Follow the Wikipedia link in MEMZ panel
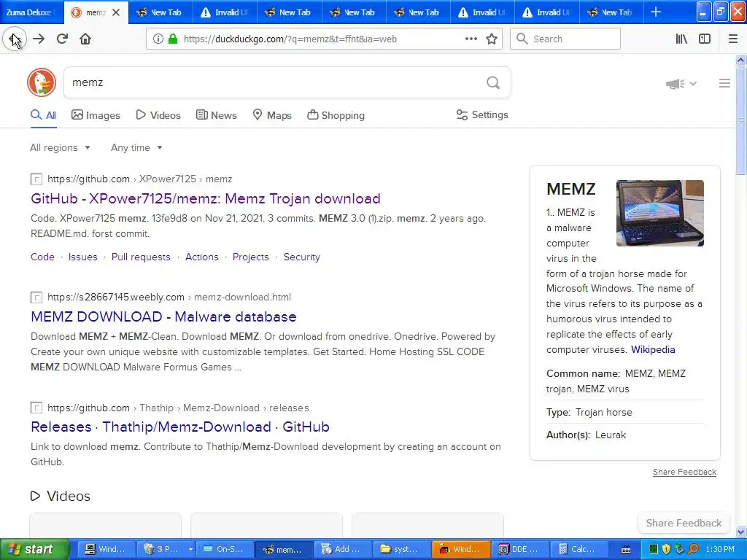 click(653, 349)
